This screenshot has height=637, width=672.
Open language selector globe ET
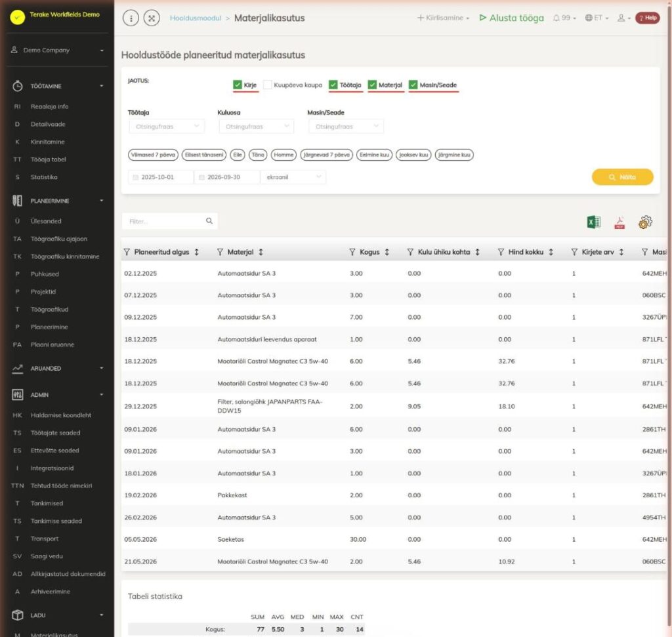597,18
